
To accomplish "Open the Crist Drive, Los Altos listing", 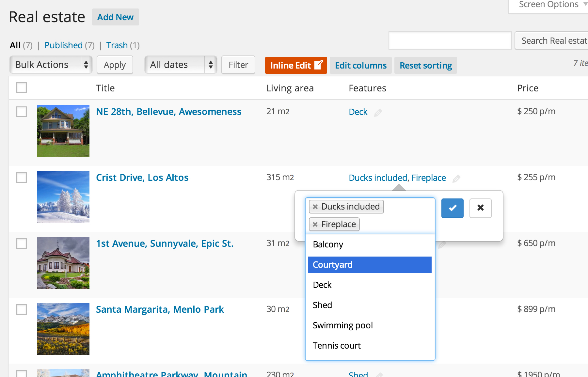I will point(142,178).
